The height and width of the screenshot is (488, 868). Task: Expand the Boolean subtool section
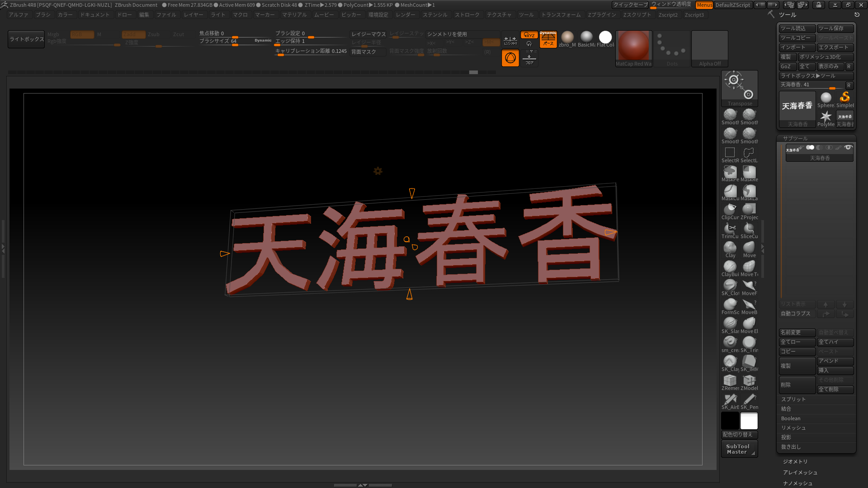tap(791, 418)
